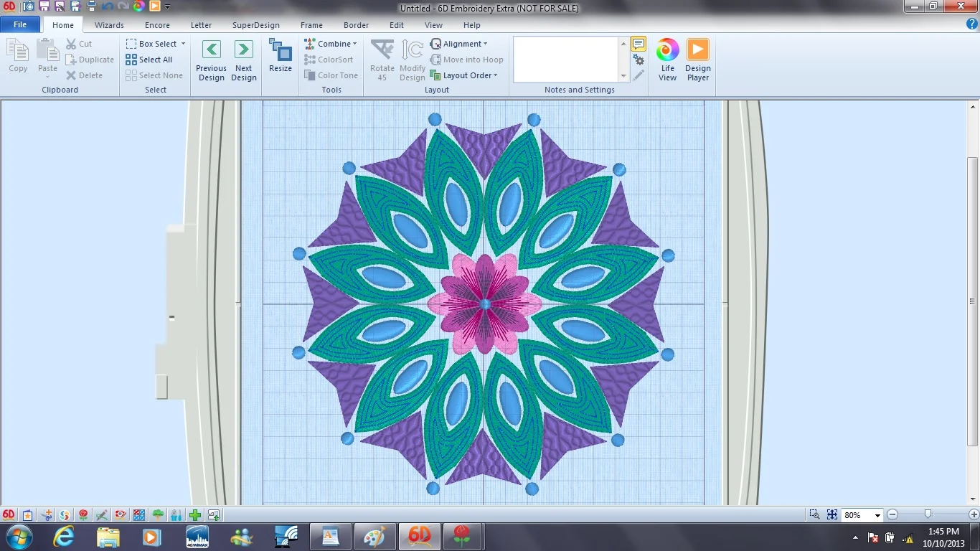The height and width of the screenshot is (551, 980).
Task: Click the camera snapshot icon in the title bar
Action: [29, 6]
